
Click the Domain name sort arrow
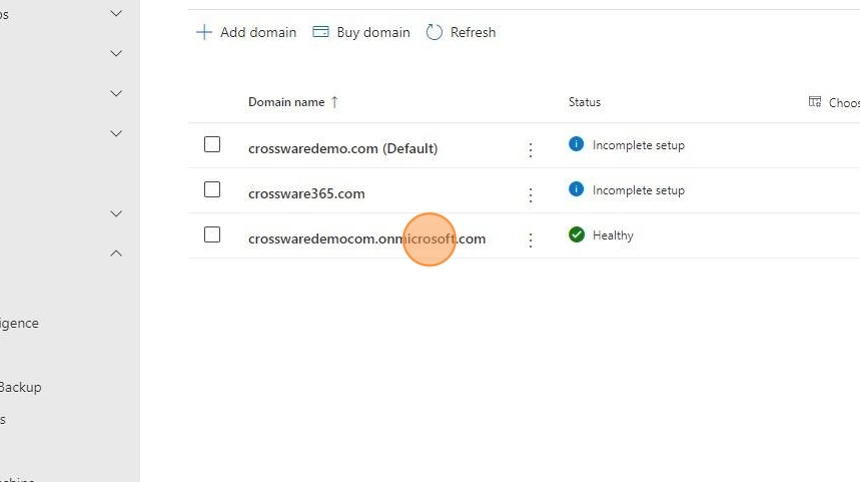[335, 102]
